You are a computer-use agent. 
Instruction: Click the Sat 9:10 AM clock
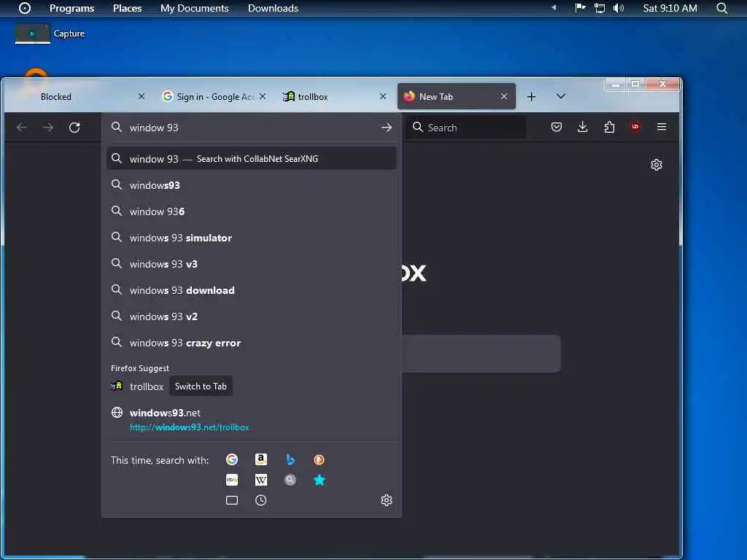coord(670,8)
